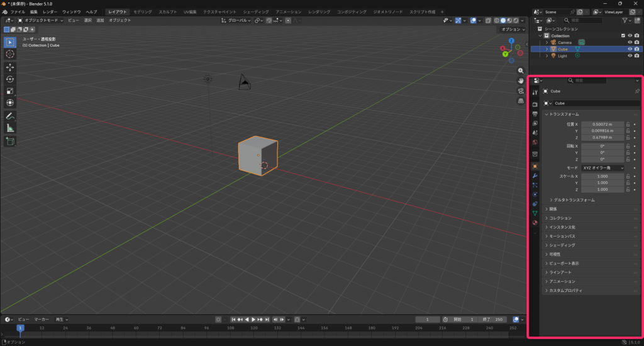The height and width of the screenshot is (346, 644).
Task: Select the Rotate tool in the left toolbar
Action: (10, 79)
